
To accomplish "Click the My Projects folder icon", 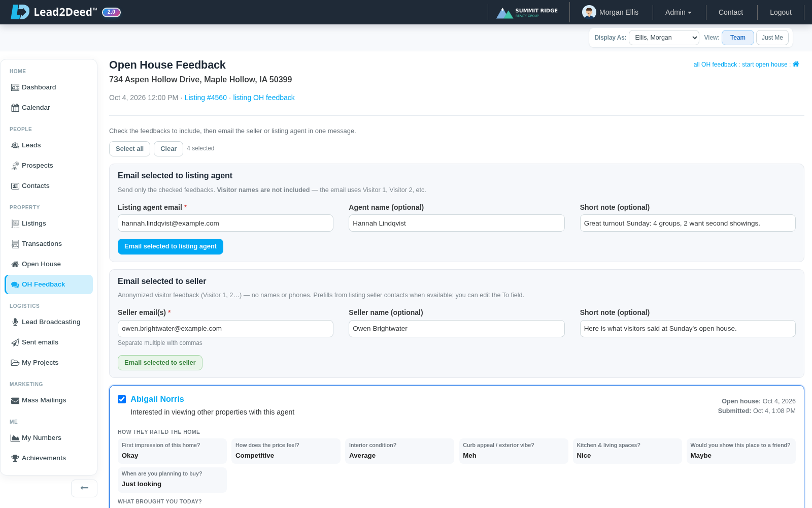I will click(15, 363).
